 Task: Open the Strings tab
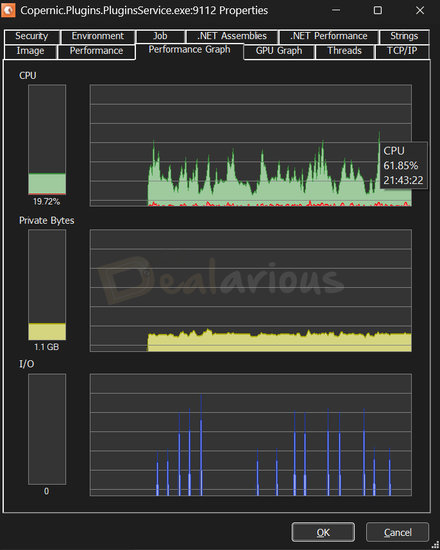click(404, 36)
